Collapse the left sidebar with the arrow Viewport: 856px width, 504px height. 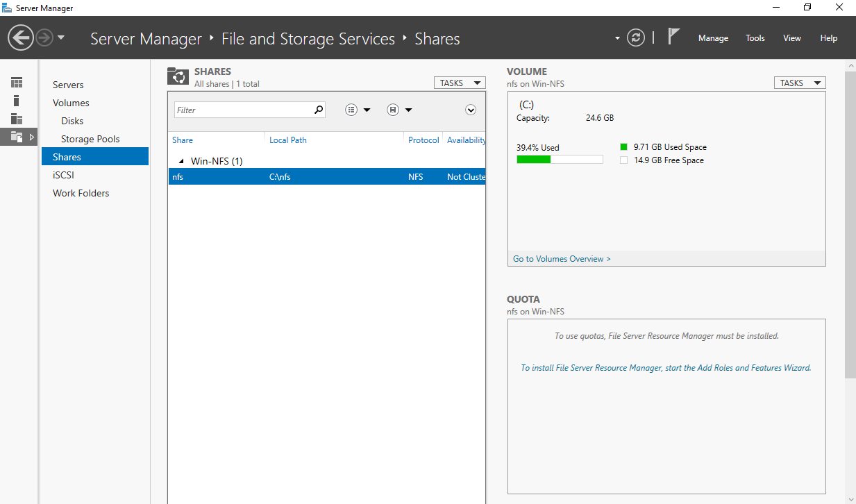(x=31, y=137)
